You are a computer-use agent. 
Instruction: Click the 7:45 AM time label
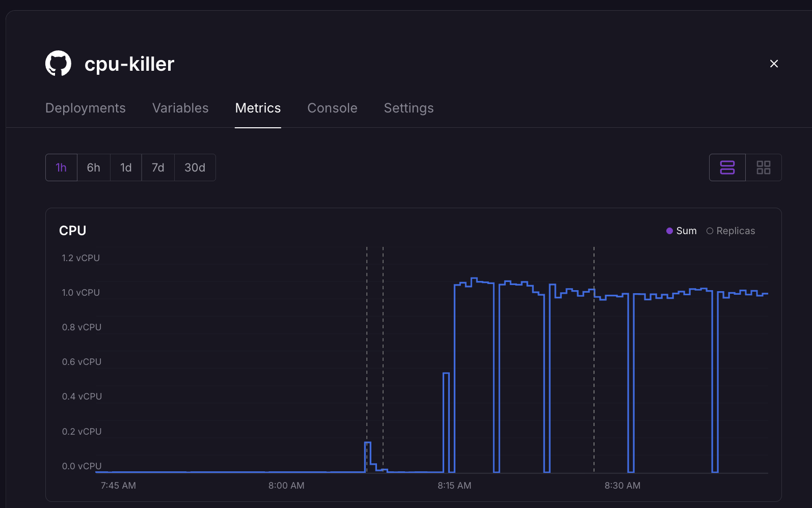coord(118,486)
